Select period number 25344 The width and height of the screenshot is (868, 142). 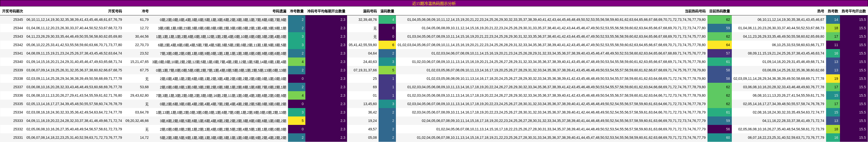[18, 28]
